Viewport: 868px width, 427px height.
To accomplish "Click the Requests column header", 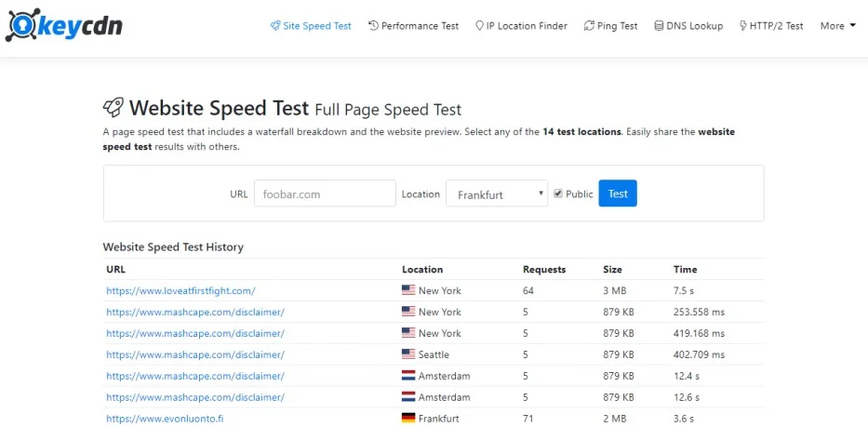I will pyautogui.click(x=544, y=269).
